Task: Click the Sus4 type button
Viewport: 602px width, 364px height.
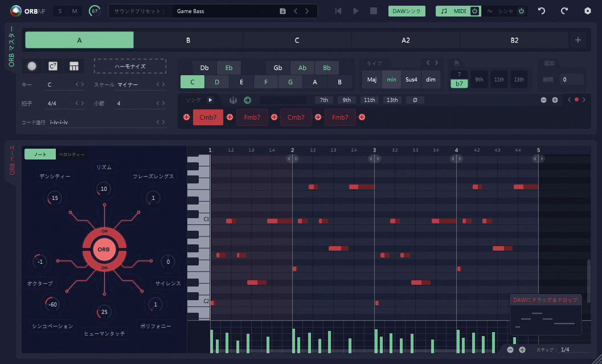Action: pyautogui.click(x=411, y=80)
